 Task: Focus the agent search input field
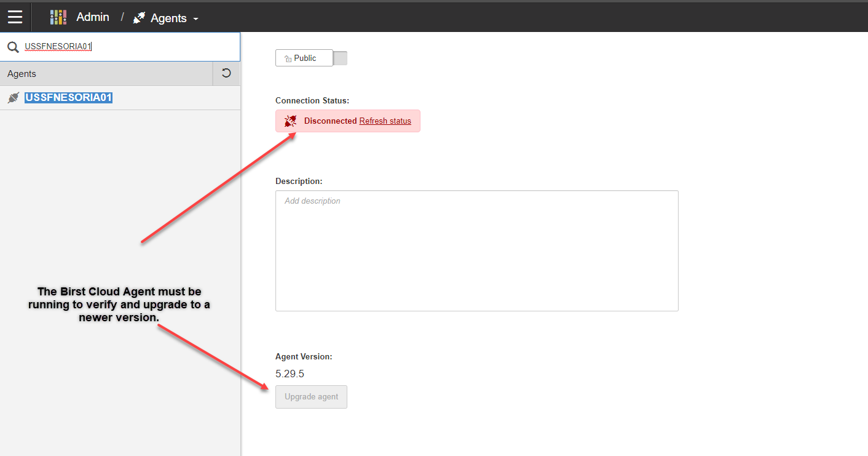pyautogui.click(x=129, y=47)
